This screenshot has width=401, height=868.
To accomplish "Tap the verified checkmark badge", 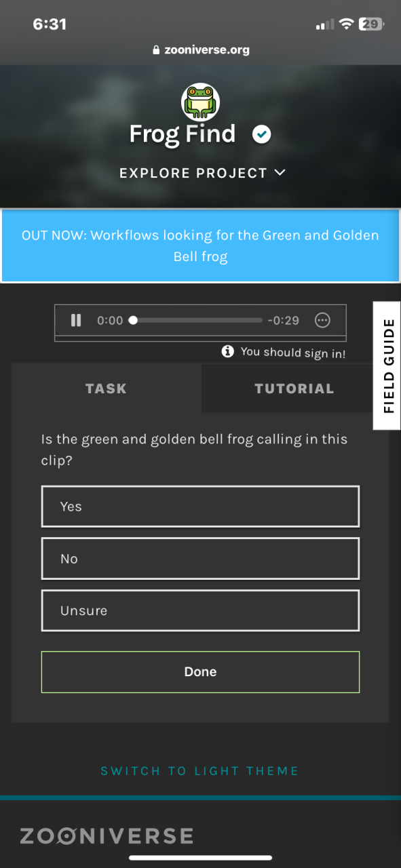I will [261, 134].
